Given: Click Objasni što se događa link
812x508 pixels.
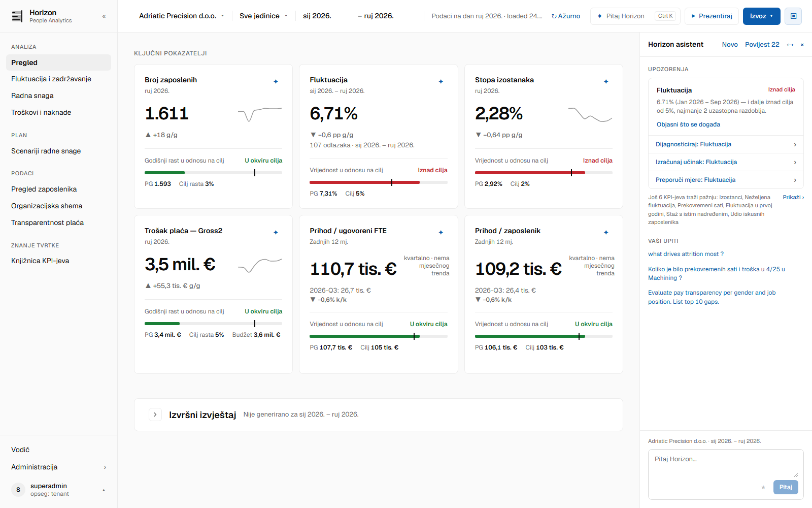Looking at the screenshot, I should coord(688,124).
